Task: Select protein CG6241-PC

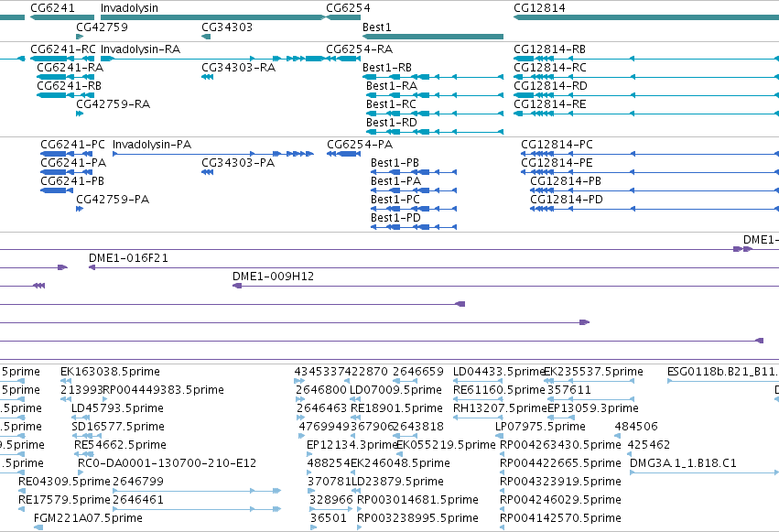Action: [67, 154]
